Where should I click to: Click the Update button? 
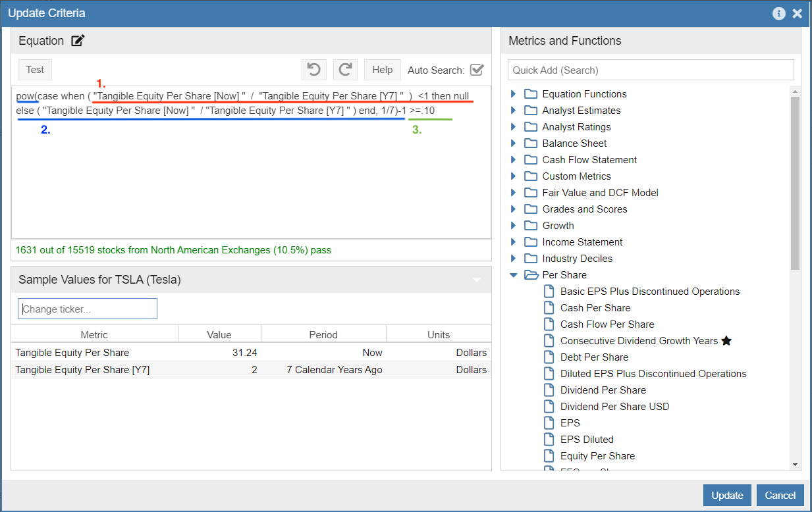[727, 495]
